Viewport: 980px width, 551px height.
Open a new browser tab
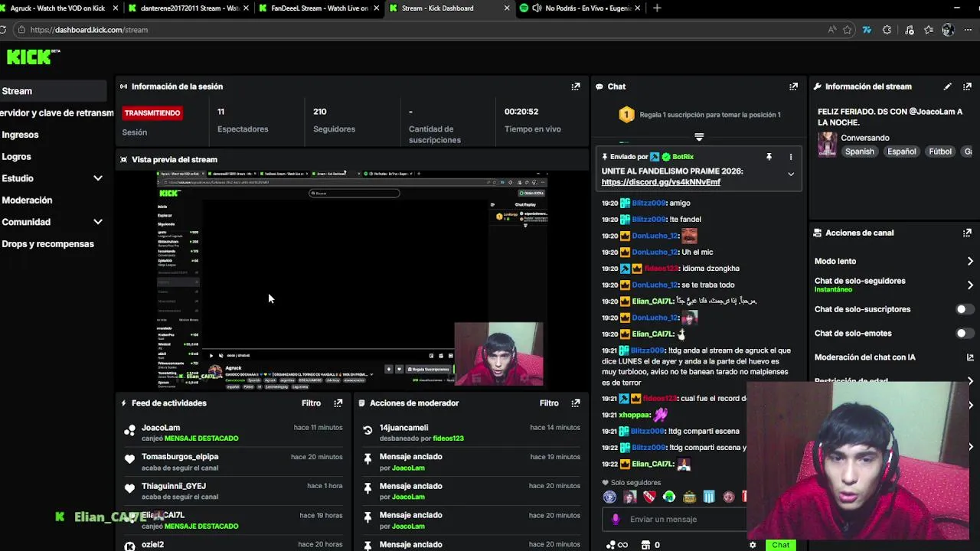tap(657, 8)
